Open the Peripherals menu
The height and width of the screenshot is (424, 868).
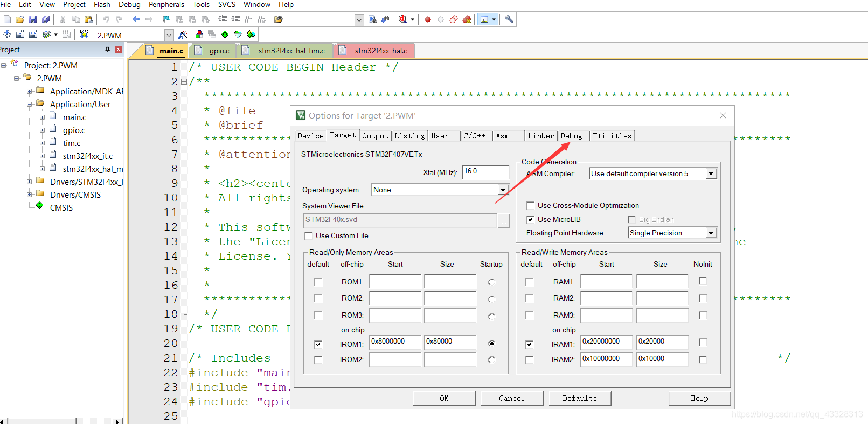coord(166,4)
